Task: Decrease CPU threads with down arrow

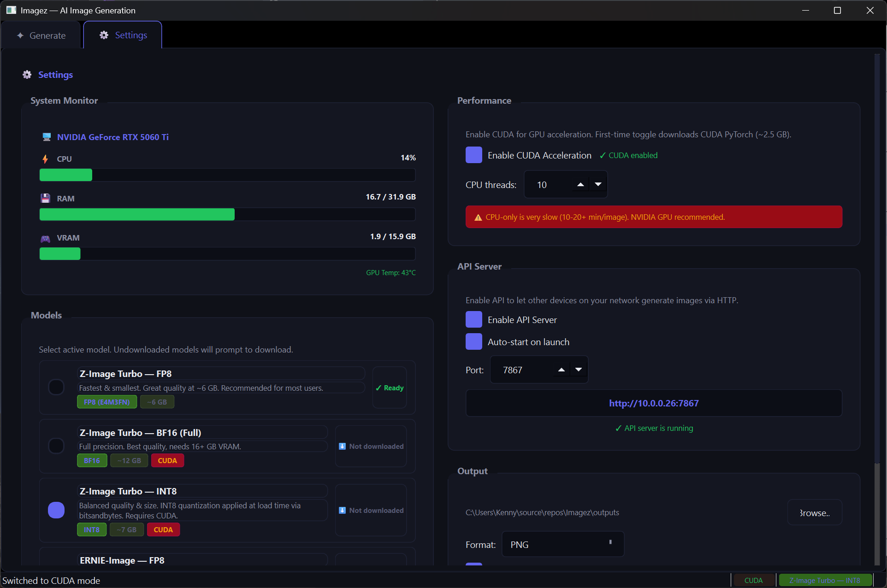Action: coord(598,185)
